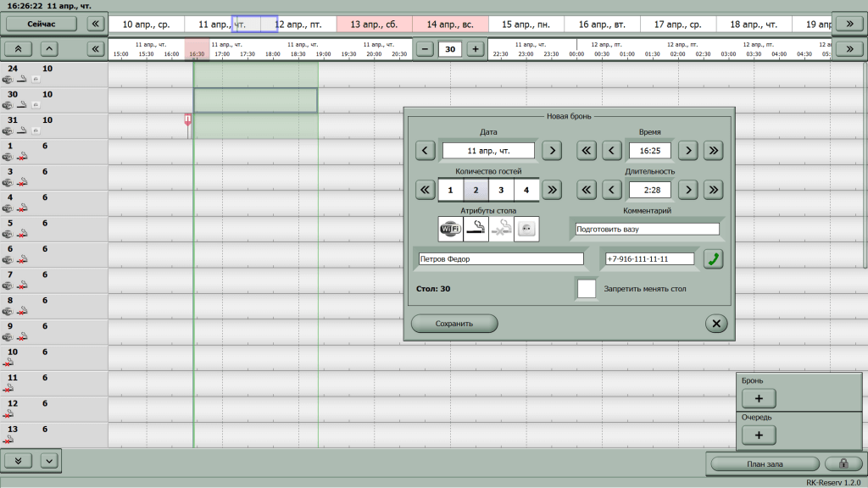Move table list down one row
The image size is (868, 488).
49,461
